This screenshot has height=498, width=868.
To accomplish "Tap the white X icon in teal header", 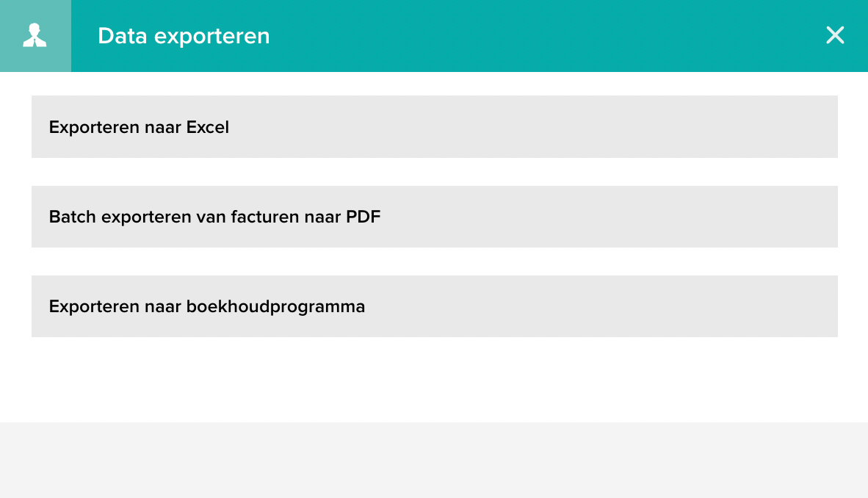I will click(835, 35).
